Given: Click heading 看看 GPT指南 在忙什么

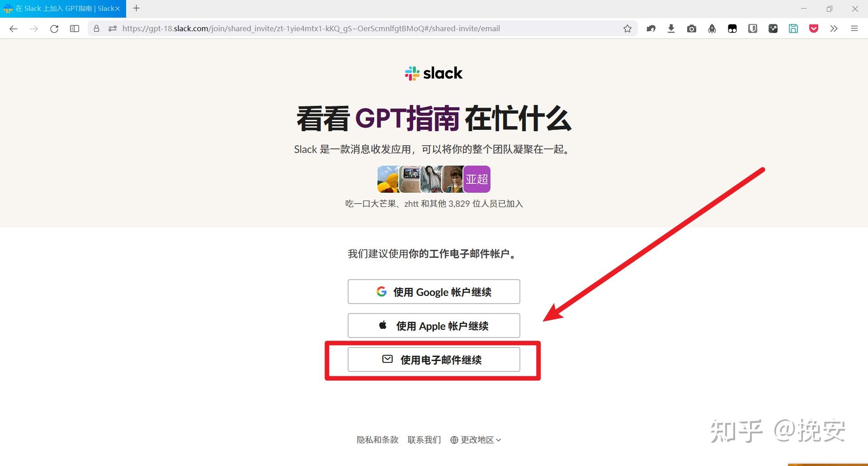Looking at the screenshot, I should (x=434, y=119).
